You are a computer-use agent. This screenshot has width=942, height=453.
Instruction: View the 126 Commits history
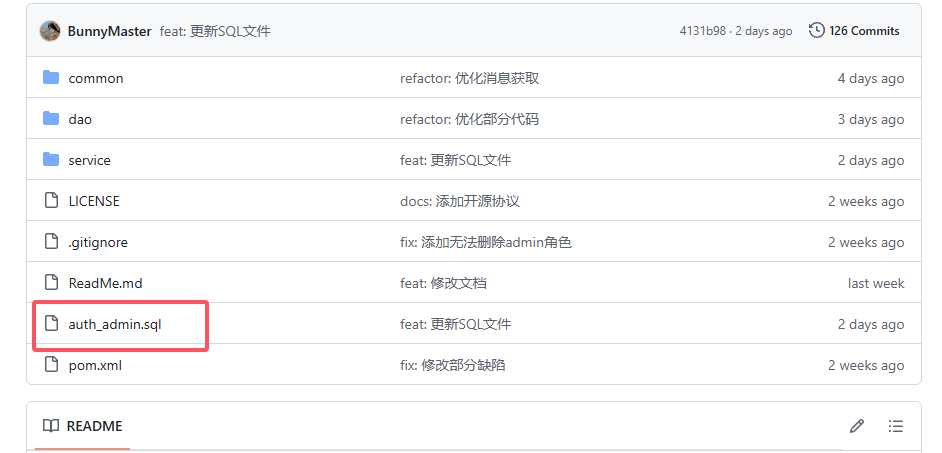coord(854,31)
